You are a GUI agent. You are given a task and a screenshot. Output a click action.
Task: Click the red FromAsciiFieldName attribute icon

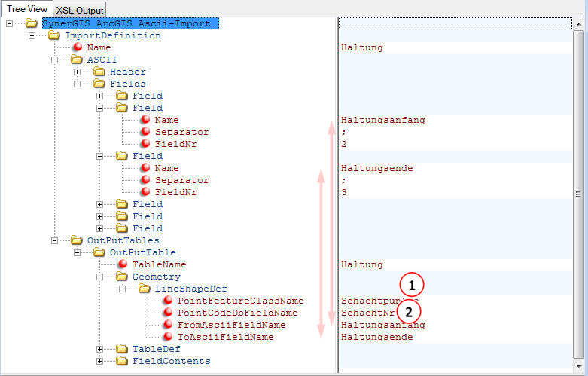click(x=168, y=325)
